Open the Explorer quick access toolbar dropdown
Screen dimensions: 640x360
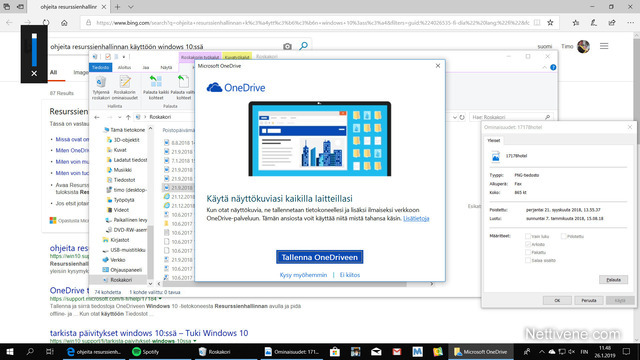point(124,57)
